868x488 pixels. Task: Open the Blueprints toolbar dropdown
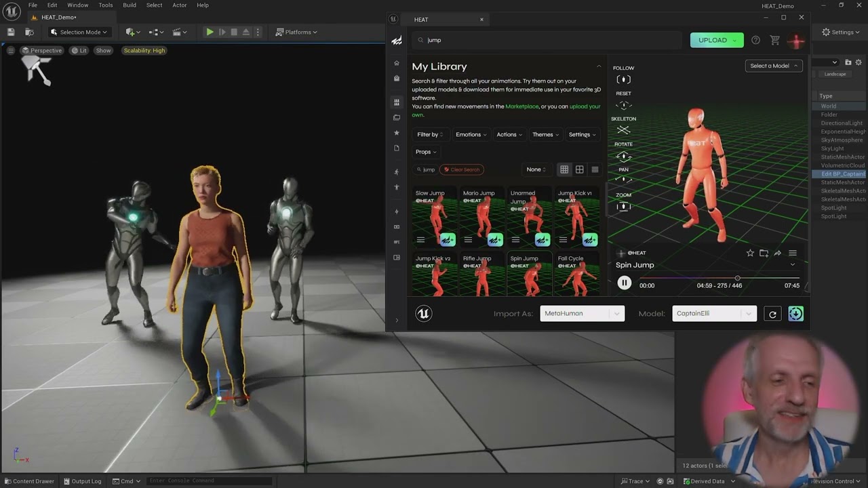click(x=157, y=32)
